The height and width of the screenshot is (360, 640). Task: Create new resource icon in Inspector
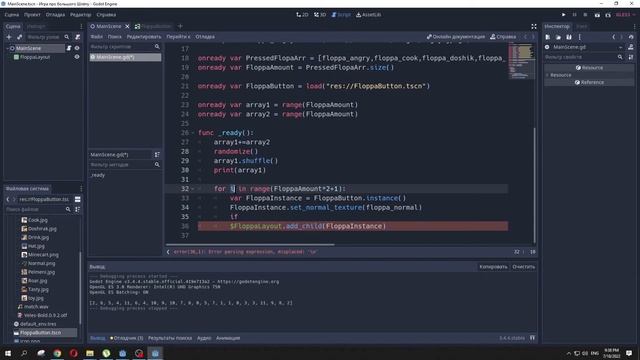click(547, 37)
